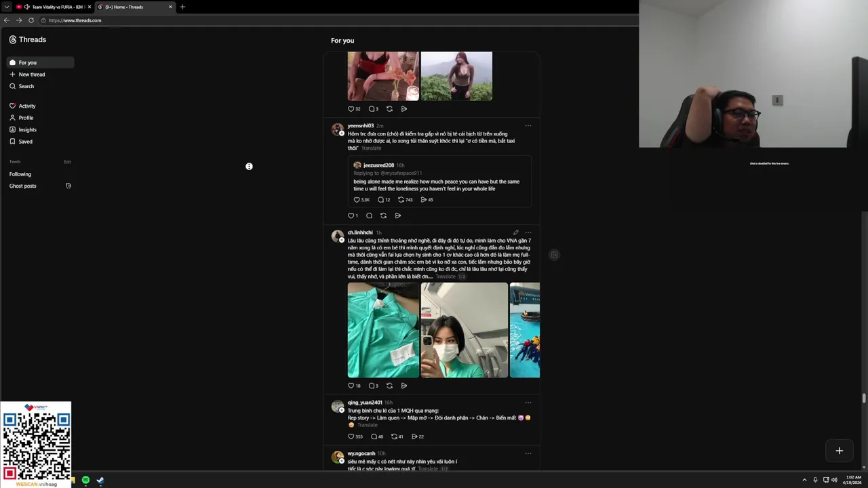Follow yeensnhi03 via avatar plus badge
Screen dimensions: 868x488
point(342,133)
